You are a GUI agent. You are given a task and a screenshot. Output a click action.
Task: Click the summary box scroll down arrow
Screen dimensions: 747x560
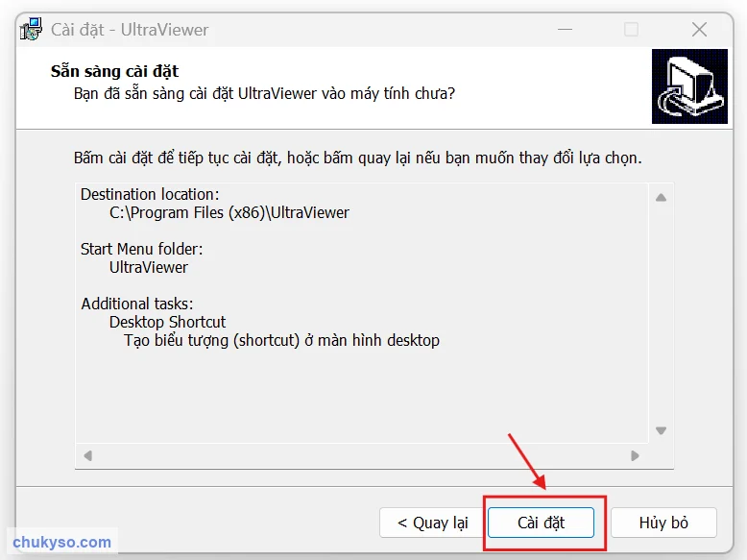pyautogui.click(x=661, y=430)
